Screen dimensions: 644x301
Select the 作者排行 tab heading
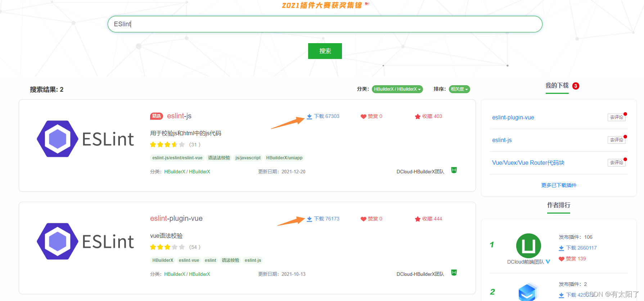(x=559, y=205)
